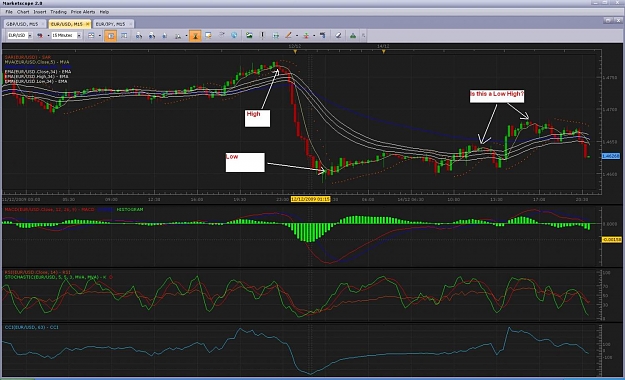The width and height of the screenshot is (625, 380).
Task: Click the EMA(EUR/USD.Low,34) indicator label
Action: pos(36,81)
